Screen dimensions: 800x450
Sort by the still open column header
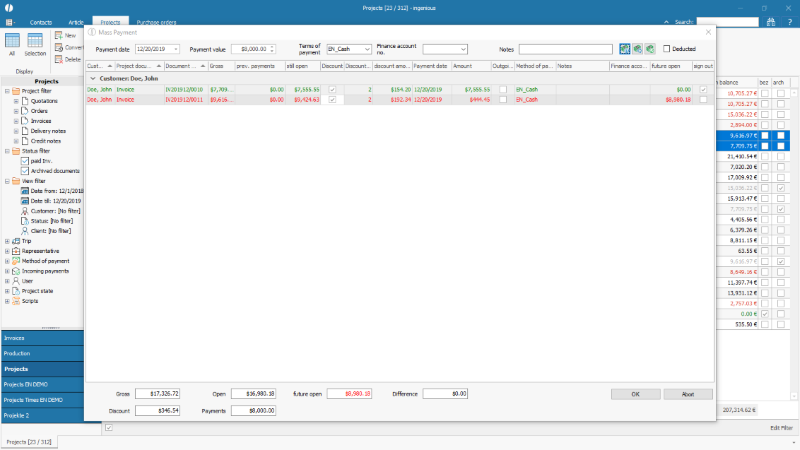(x=303, y=66)
